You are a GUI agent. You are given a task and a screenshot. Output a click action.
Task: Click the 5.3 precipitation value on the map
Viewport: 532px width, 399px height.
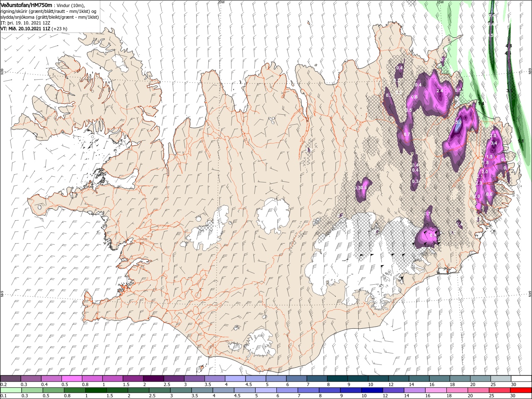click(x=459, y=123)
